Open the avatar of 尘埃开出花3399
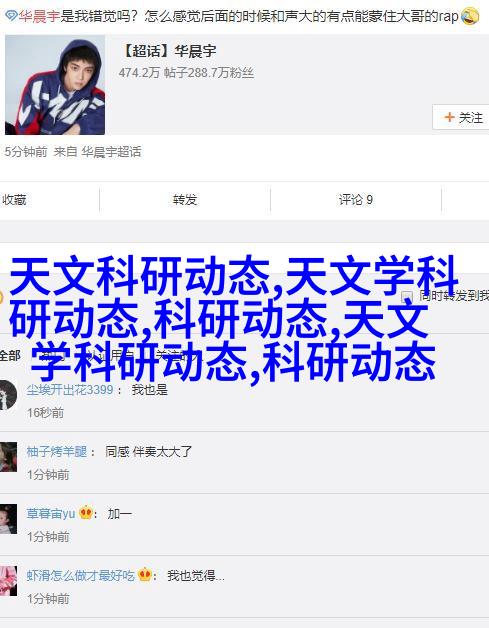Image resolution: width=489 pixels, height=628 pixels. tap(8, 395)
